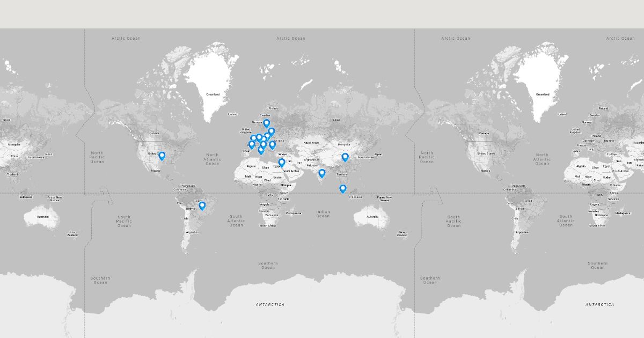The height and width of the screenshot is (338, 644).
Task: Select the Poland pin below Sweden marker
Action: tap(271, 131)
